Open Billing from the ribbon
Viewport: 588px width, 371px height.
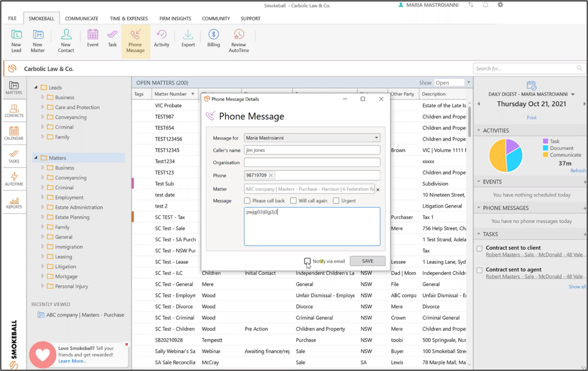pyautogui.click(x=214, y=38)
